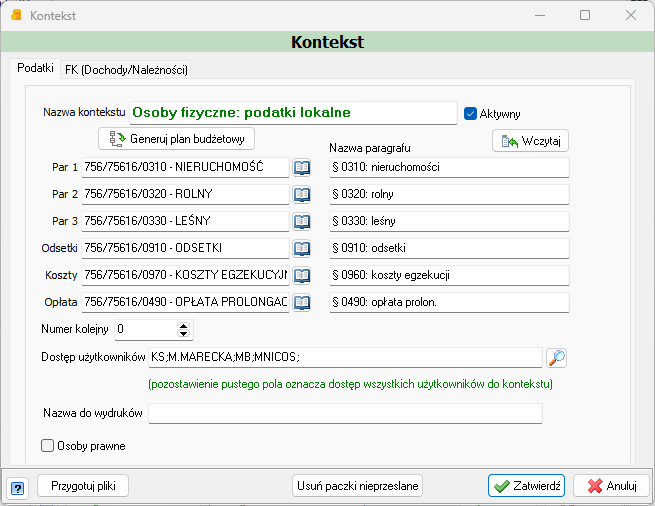Click Par 1 field 756/75616/0310 - NIERUCHOMOŚĆ

click(x=185, y=168)
